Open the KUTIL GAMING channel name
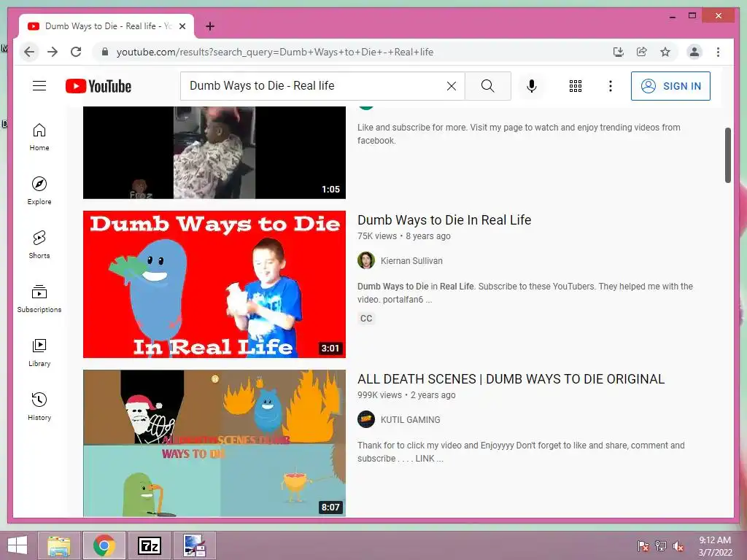Image resolution: width=747 pixels, height=560 pixels. tap(410, 420)
